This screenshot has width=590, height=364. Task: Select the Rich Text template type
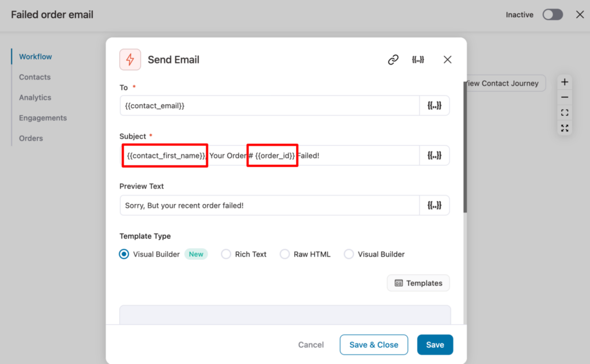coord(226,254)
